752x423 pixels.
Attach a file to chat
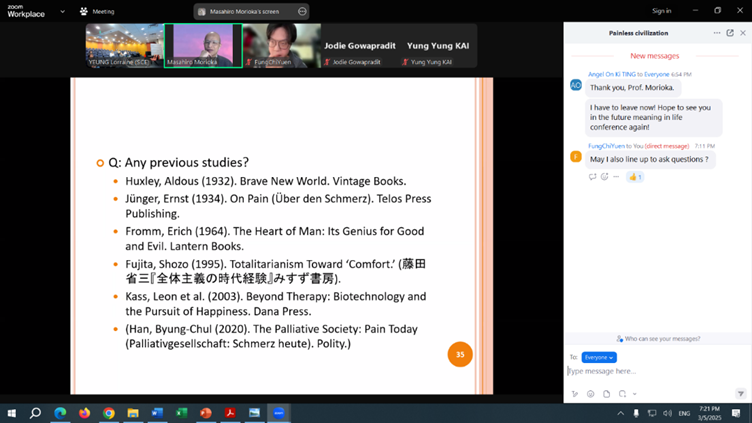(x=607, y=394)
